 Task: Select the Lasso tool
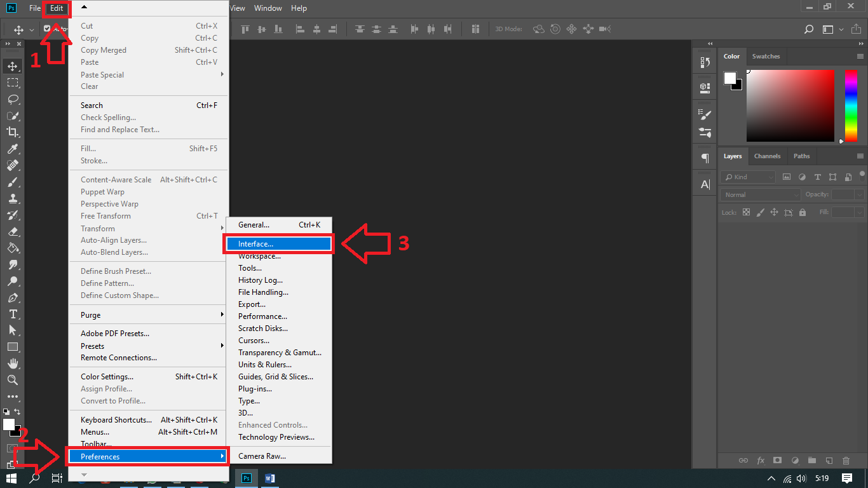13,99
